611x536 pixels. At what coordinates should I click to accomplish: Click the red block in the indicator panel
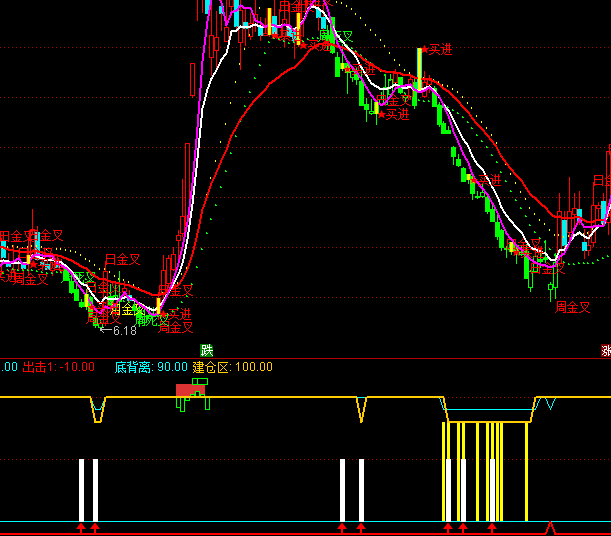(x=189, y=389)
